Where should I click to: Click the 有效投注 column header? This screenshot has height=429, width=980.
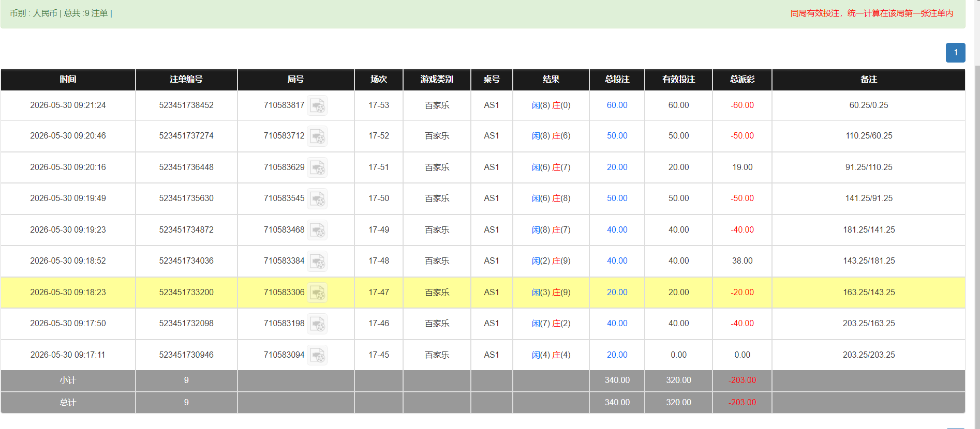pos(678,80)
